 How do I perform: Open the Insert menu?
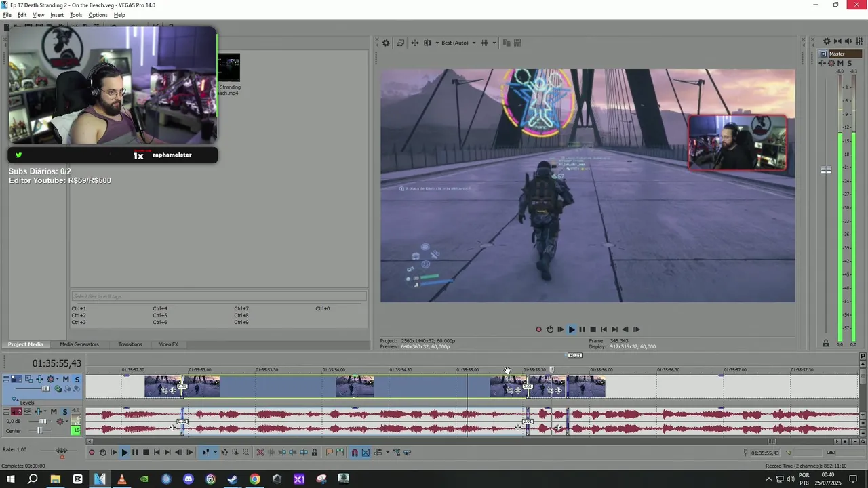[57, 15]
